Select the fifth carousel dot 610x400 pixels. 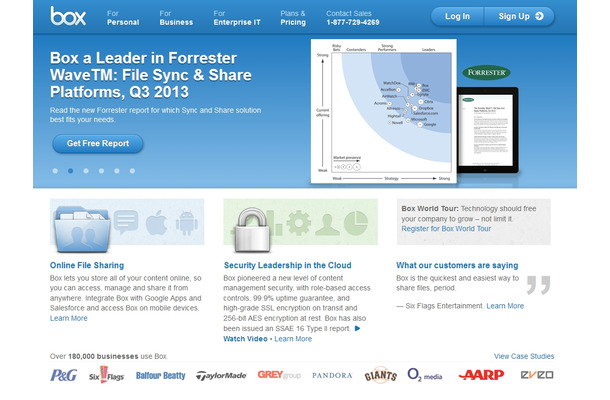(117, 171)
